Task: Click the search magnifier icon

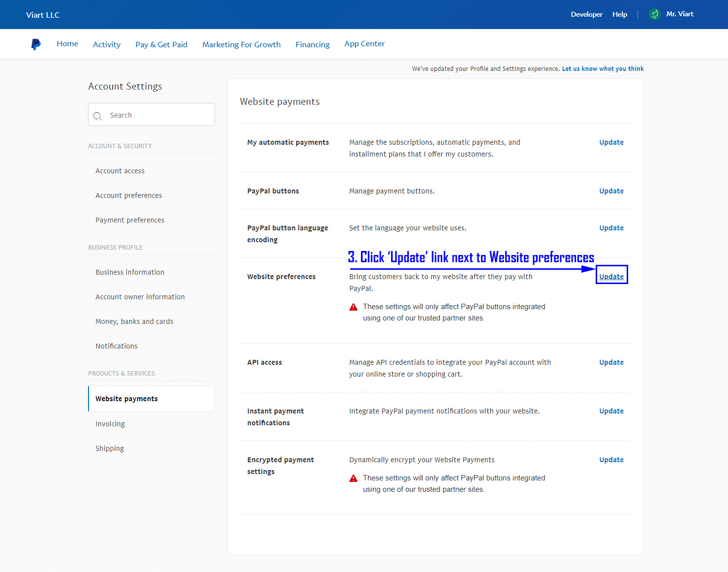Action: (97, 116)
